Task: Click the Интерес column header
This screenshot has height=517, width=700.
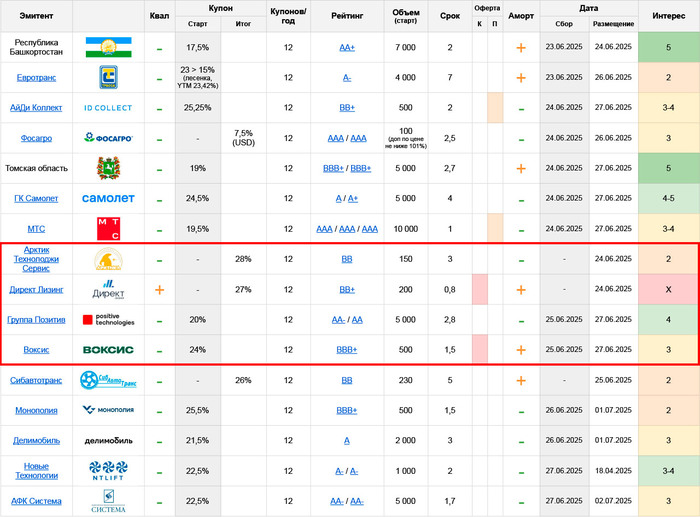Action: click(669, 16)
